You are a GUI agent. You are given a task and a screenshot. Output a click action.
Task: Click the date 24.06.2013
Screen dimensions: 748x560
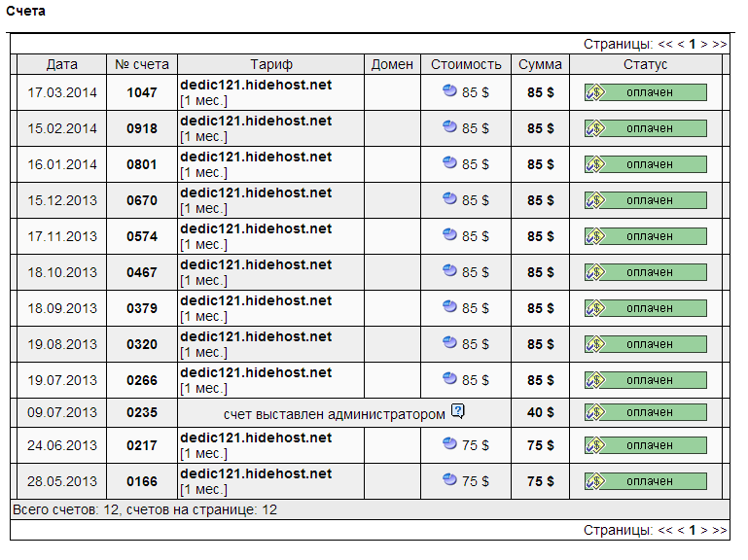(x=62, y=445)
